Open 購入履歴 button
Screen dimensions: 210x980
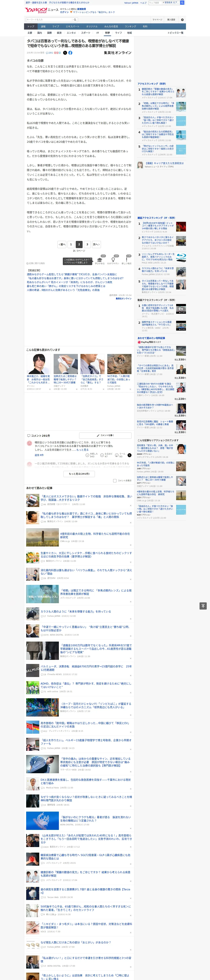171,19
